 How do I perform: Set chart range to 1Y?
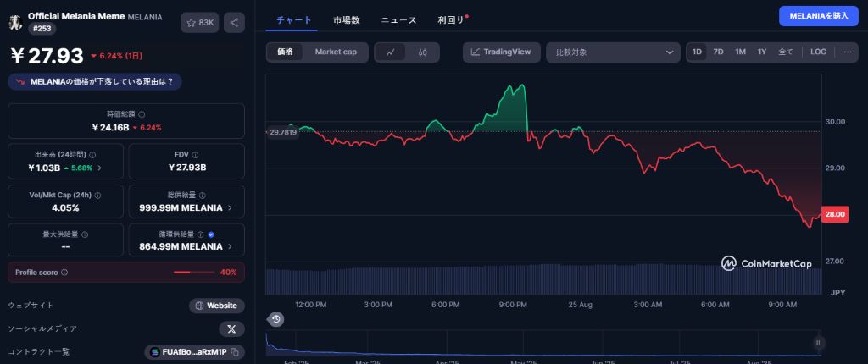click(x=762, y=52)
